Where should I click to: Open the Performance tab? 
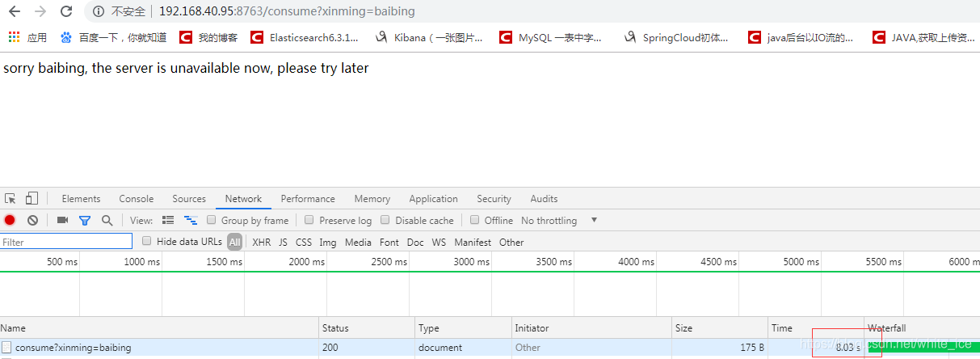[x=308, y=199]
